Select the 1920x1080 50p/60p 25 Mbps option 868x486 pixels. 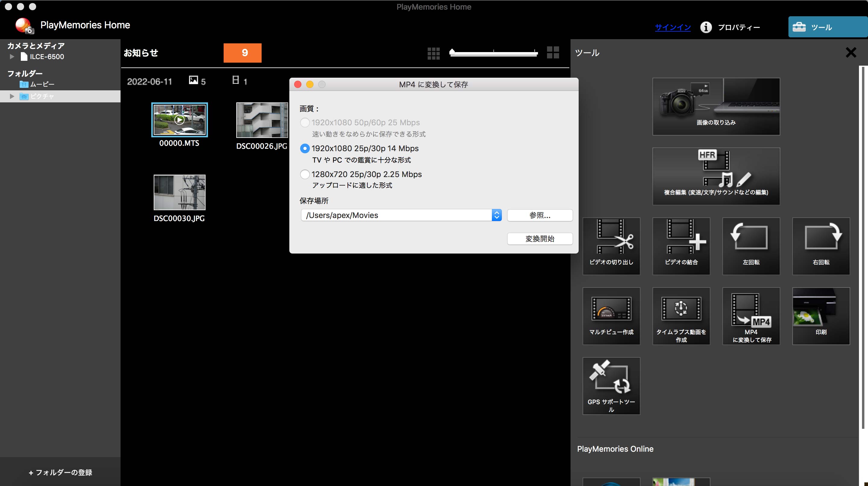305,123
